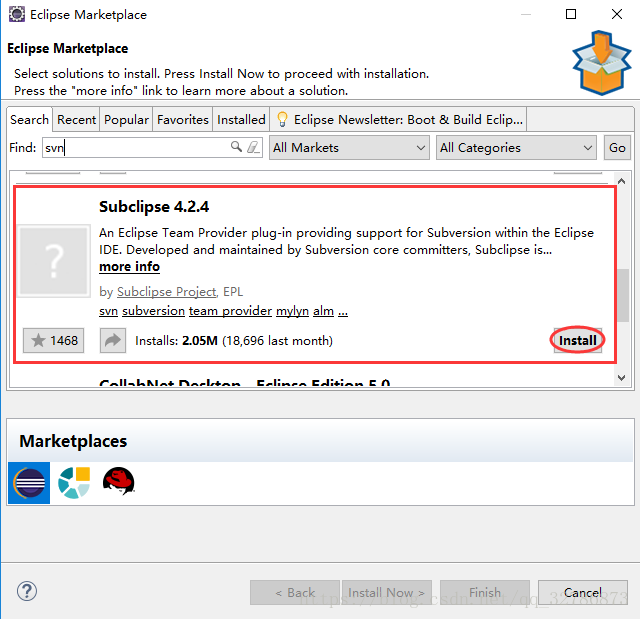The image size is (640, 619).
Task: Select the Red Hat marketplace icon
Action: click(x=119, y=481)
